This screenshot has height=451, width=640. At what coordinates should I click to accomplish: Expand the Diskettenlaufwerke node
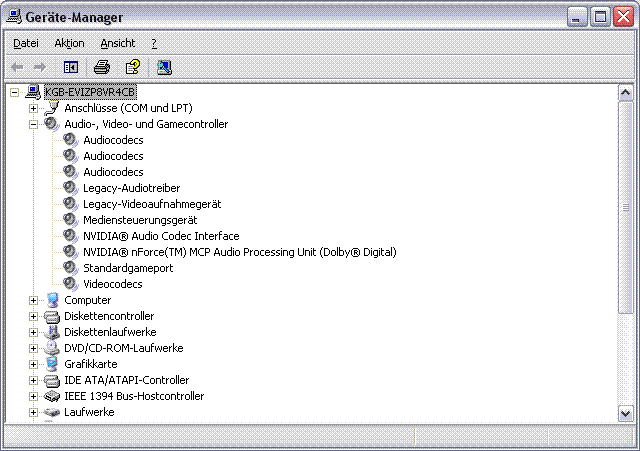pos(33,332)
